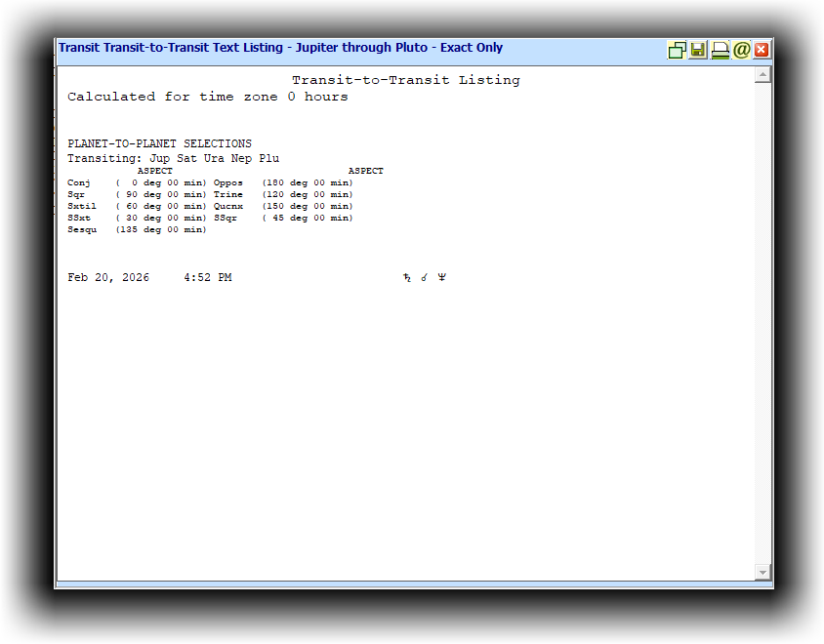Close the Transit-to-Transit listing window
Viewport: 824px width, 644px height.
coord(762,50)
